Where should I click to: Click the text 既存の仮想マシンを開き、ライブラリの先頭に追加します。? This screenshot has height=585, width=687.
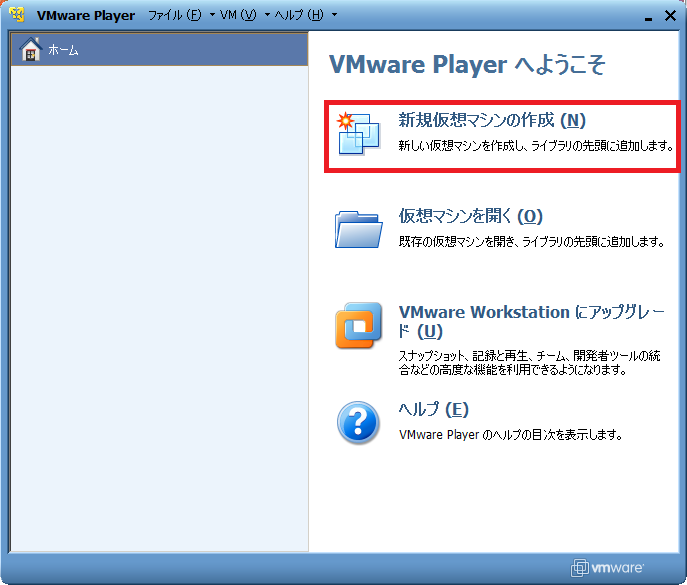tap(532, 241)
